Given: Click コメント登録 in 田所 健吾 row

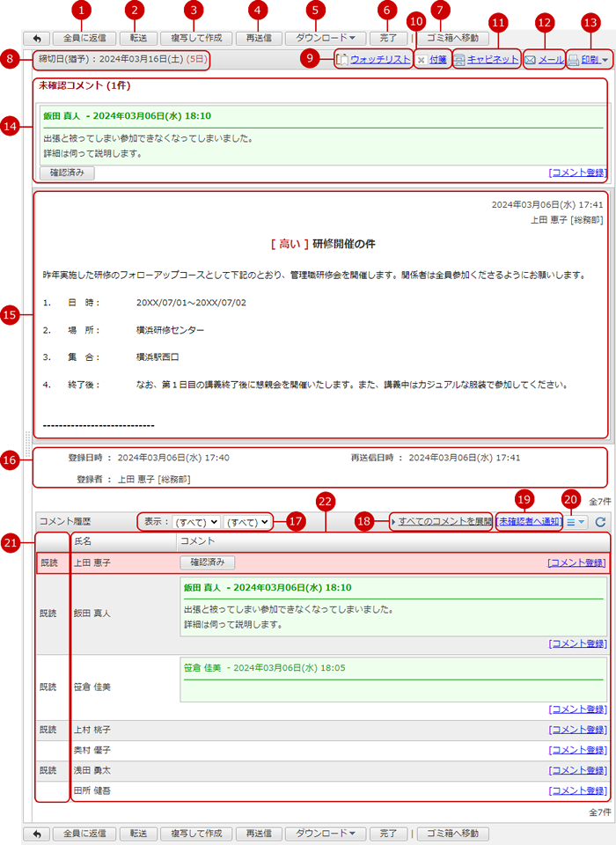Looking at the screenshot, I should [578, 791].
